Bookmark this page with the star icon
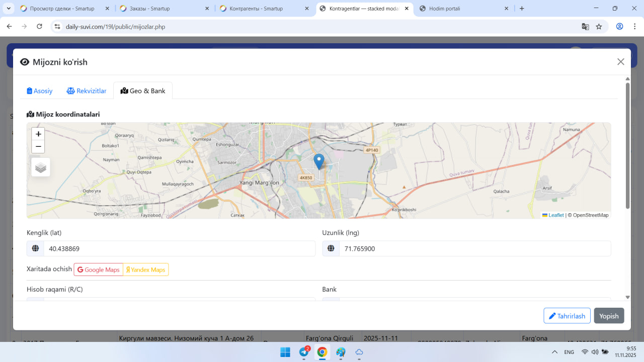This screenshot has height=362, width=644. point(599,27)
